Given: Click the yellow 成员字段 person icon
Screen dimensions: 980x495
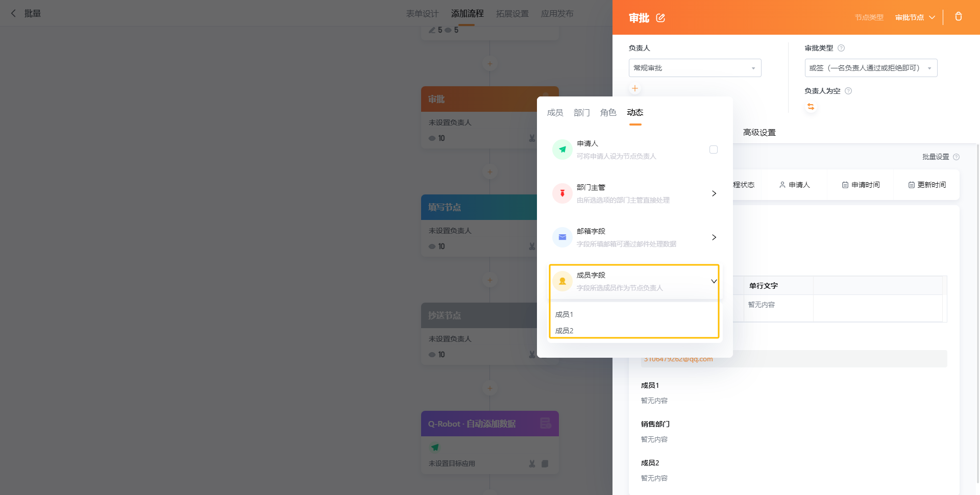Looking at the screenshot, I should [562, 281].
